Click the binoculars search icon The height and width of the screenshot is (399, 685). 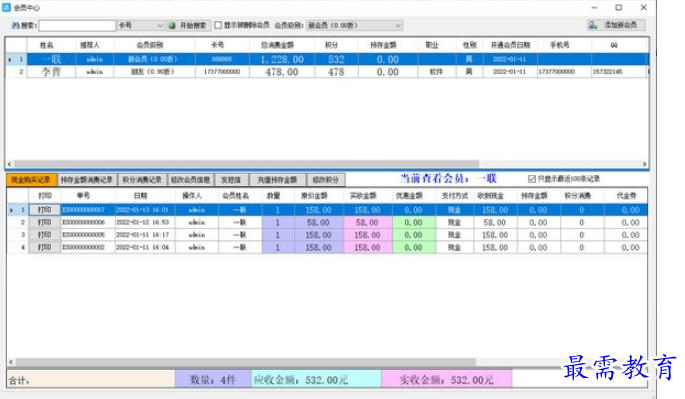(15, 26)
